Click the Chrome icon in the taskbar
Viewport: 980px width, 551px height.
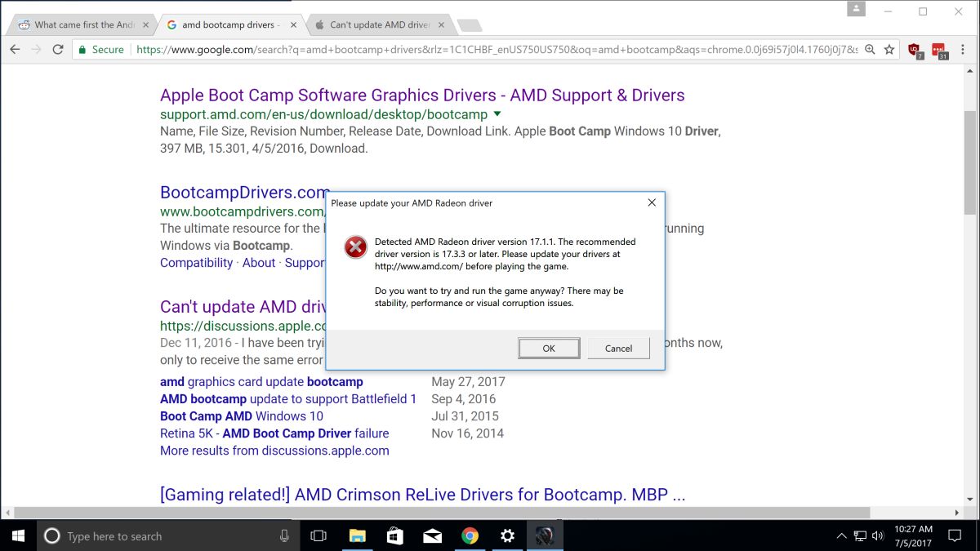coord(470,536)
